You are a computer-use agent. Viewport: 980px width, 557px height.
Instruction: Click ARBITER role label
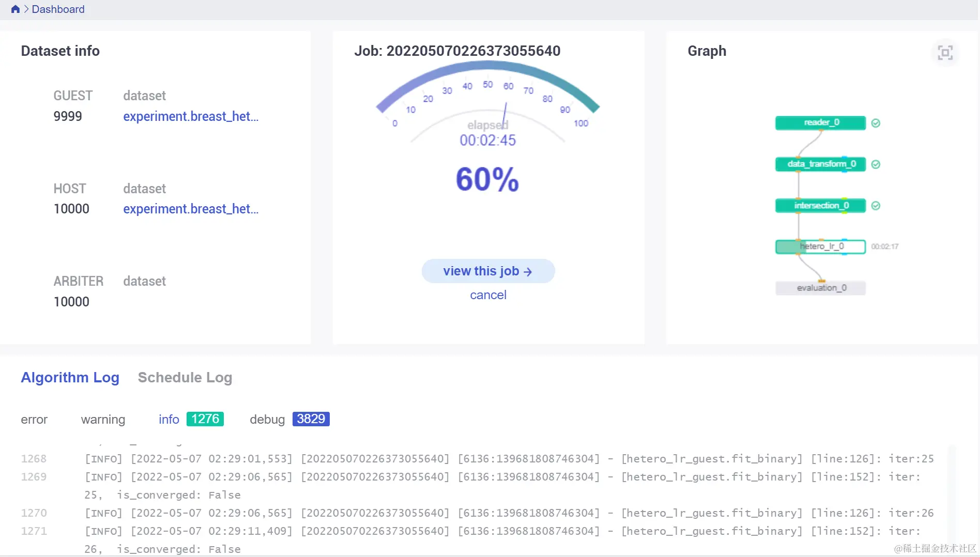pos(79,281)
